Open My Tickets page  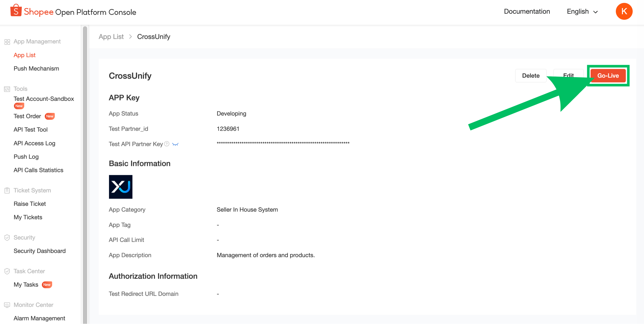tap(28, 217)
